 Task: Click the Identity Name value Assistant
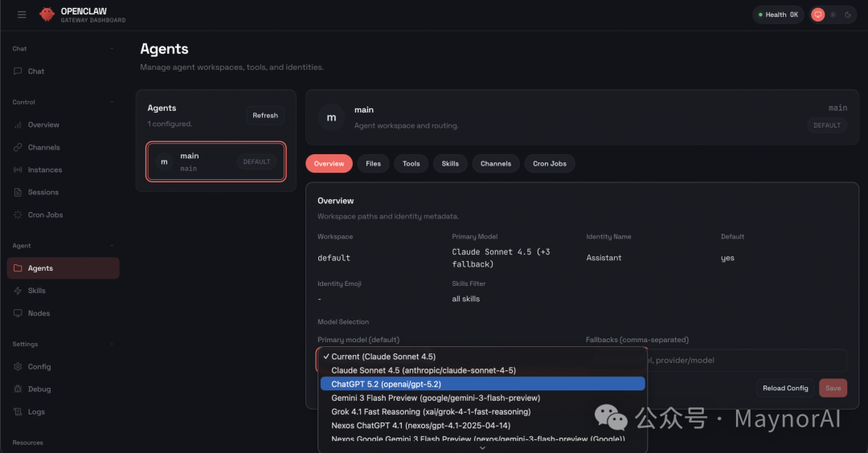tap(604, 259)
